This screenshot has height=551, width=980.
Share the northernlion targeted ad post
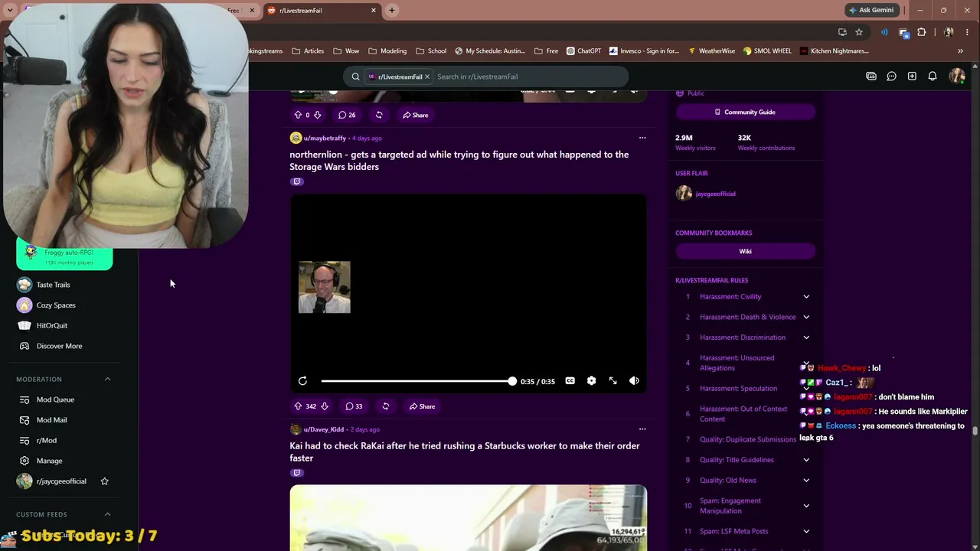[420, 406]
